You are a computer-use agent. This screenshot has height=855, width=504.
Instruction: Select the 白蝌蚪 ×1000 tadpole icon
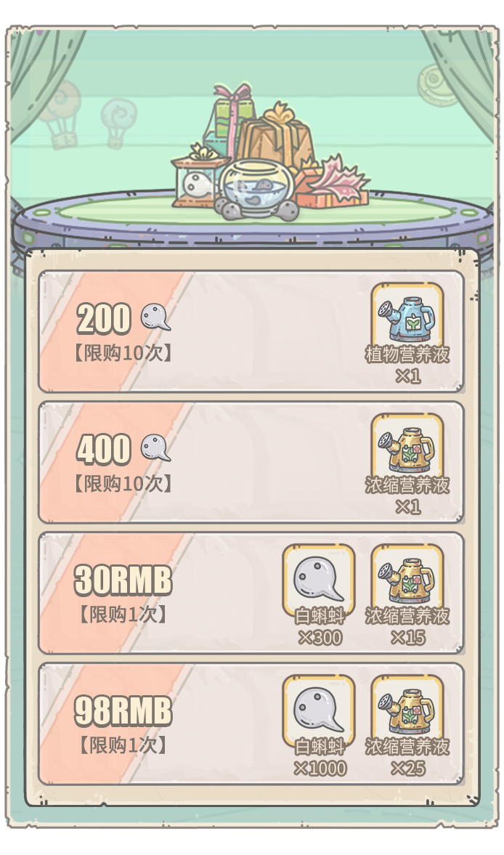click(x=319, y=710)
